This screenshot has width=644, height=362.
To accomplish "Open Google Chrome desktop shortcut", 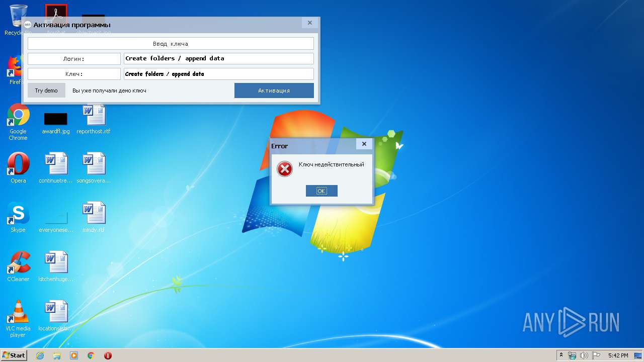I will coord(18,122).
